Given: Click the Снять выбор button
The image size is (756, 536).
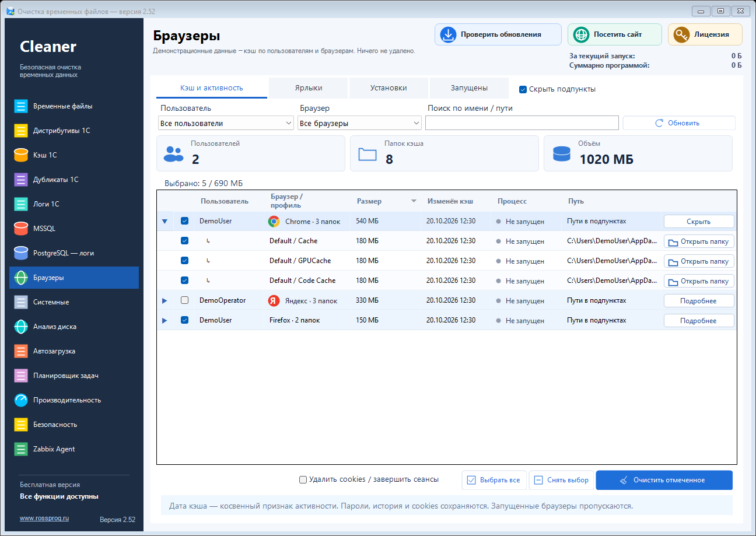Looking at the screenshot, I should pos(561,480).
